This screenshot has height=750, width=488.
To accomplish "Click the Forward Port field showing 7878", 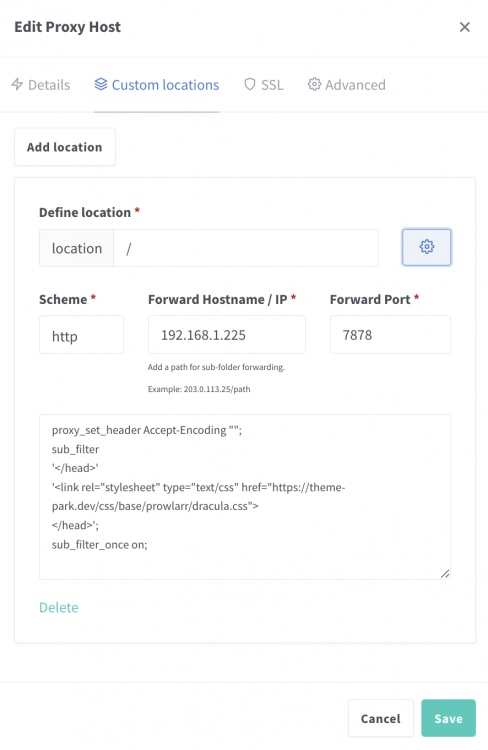I will tap(390, 335).
